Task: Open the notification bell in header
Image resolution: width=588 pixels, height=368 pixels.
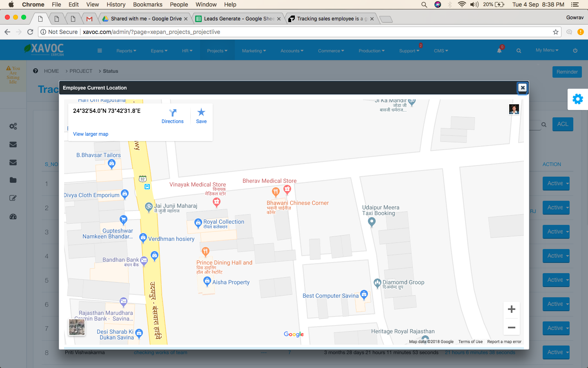Action: coord(499,51)
